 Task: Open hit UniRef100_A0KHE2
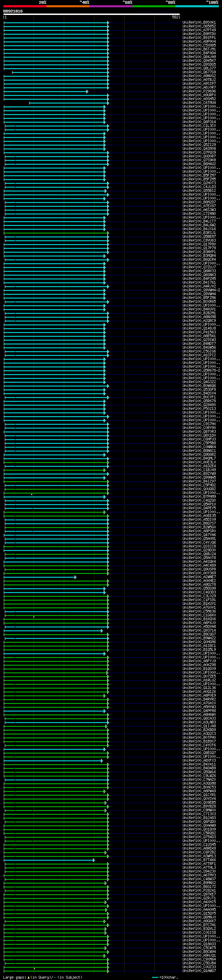point(199,581)
